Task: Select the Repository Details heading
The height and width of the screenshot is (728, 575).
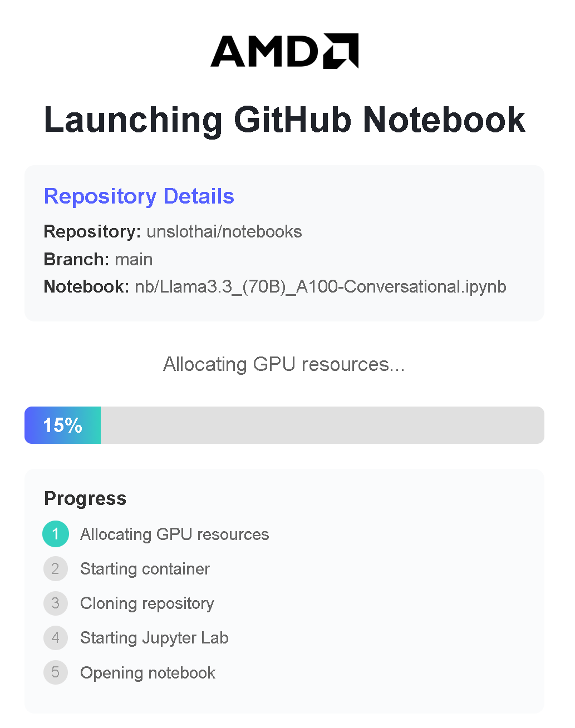Action: (139, 196)
